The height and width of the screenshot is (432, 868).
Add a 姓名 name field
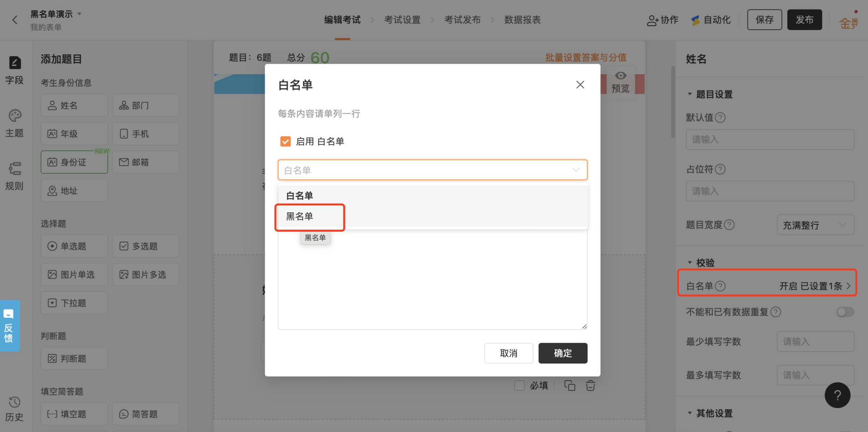pos(74,106)
